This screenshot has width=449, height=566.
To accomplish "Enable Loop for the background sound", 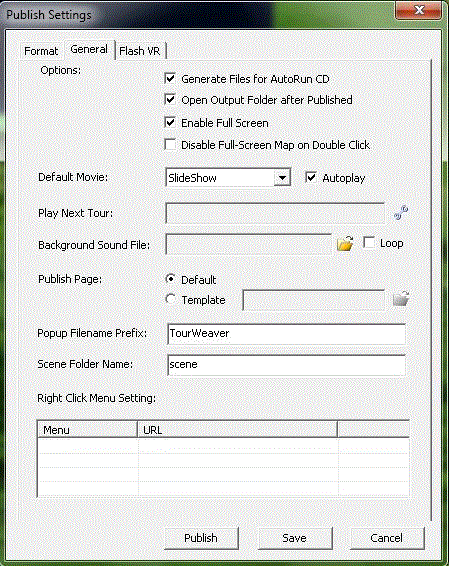I will 369,243.
